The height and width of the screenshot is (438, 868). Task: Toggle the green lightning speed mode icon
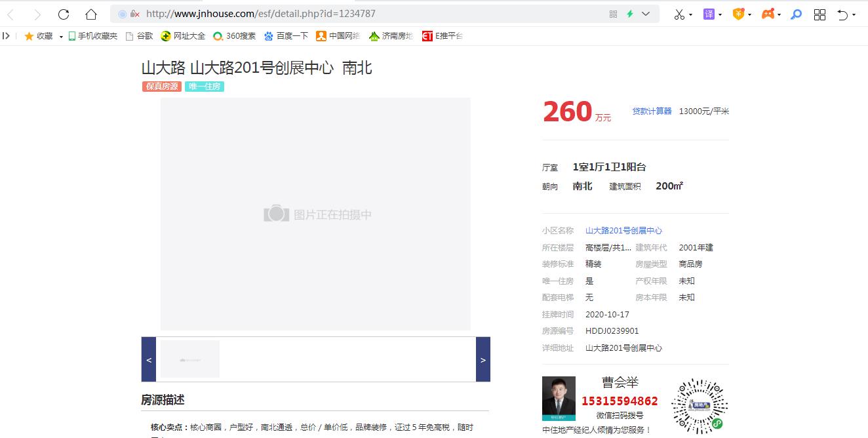[630, 14]
